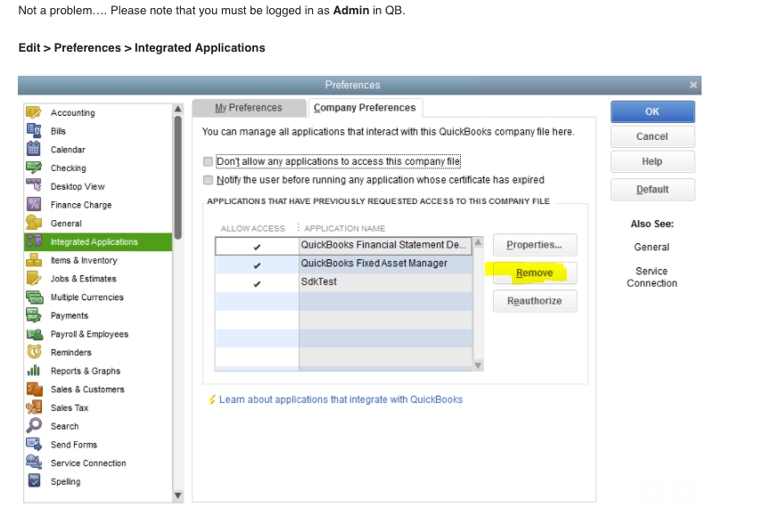Click the Search magnifier icon

point(34,426)
